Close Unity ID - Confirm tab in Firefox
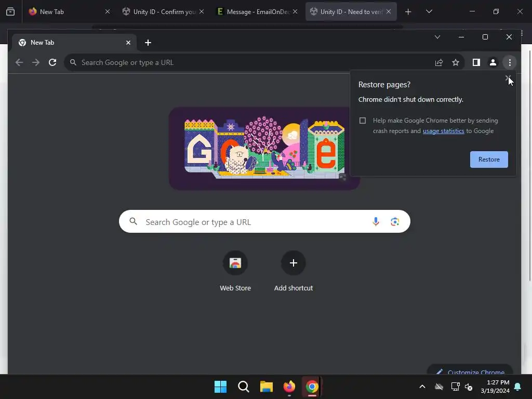This screenshot has height=399, width=532. click(x=202, y=12)
